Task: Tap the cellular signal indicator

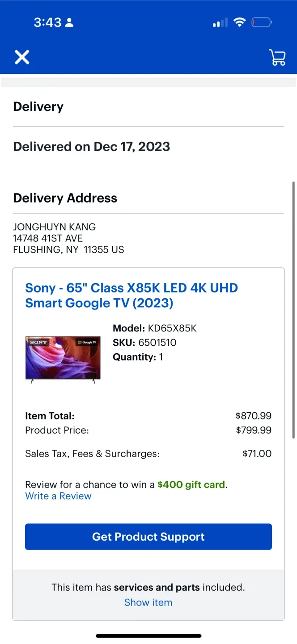Action: tap(219, 22)
